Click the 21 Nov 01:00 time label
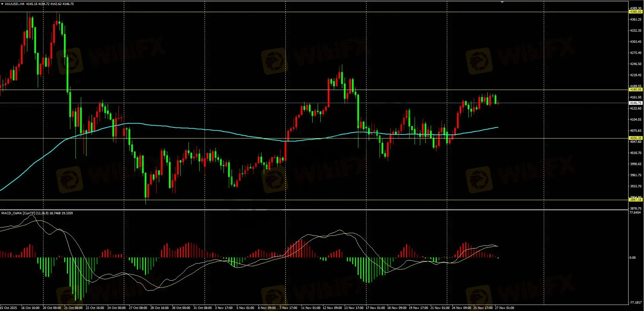Screen dimensions: 644x311 [440, 308]
